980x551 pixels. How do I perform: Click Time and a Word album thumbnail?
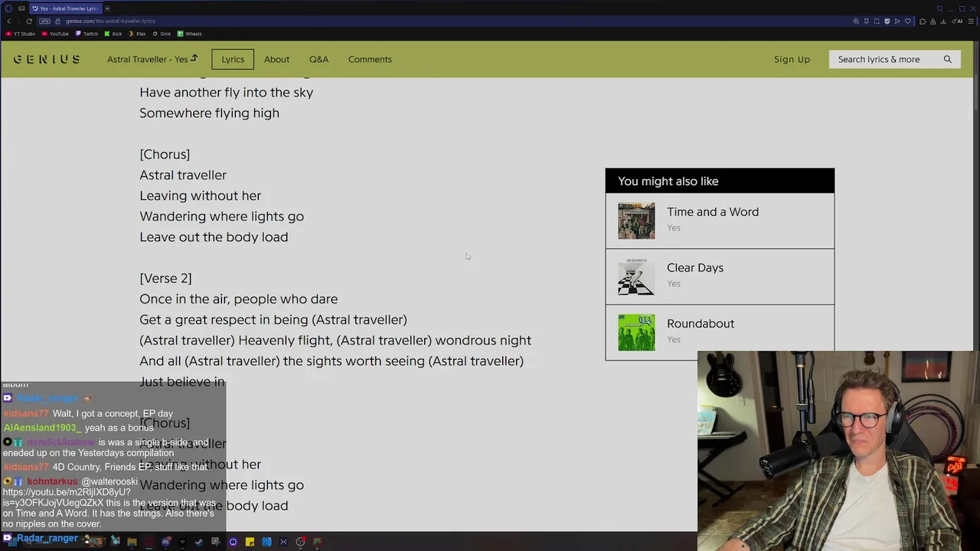tap(636, 220)
